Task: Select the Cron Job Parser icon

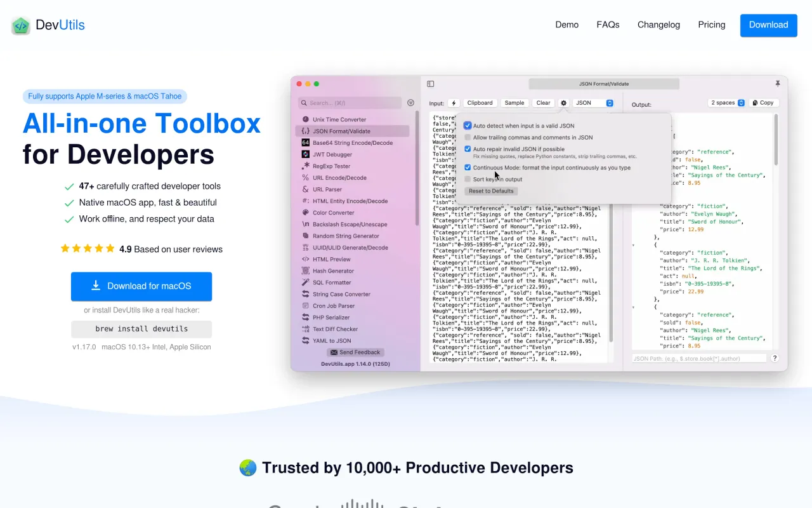Action: [306, 306]
